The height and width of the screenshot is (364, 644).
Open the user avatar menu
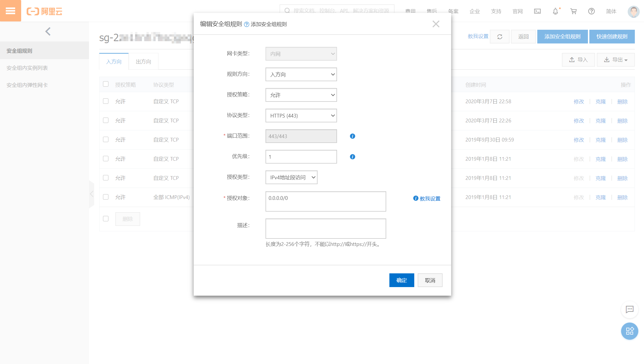(x=633, y=11)
